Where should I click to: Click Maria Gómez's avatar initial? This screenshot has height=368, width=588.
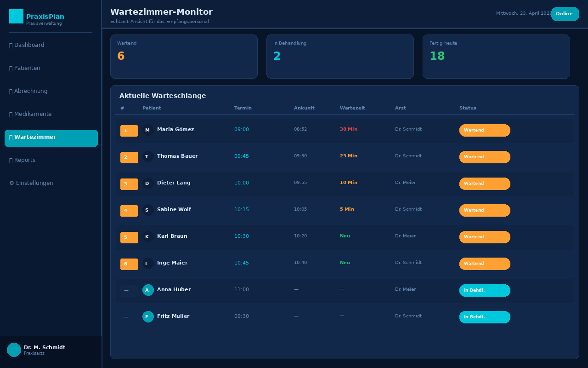(148, 130)
